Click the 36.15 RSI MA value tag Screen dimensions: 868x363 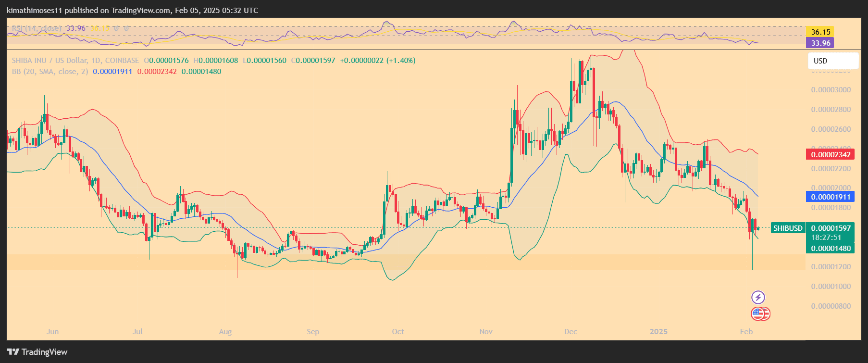[820, 32]
